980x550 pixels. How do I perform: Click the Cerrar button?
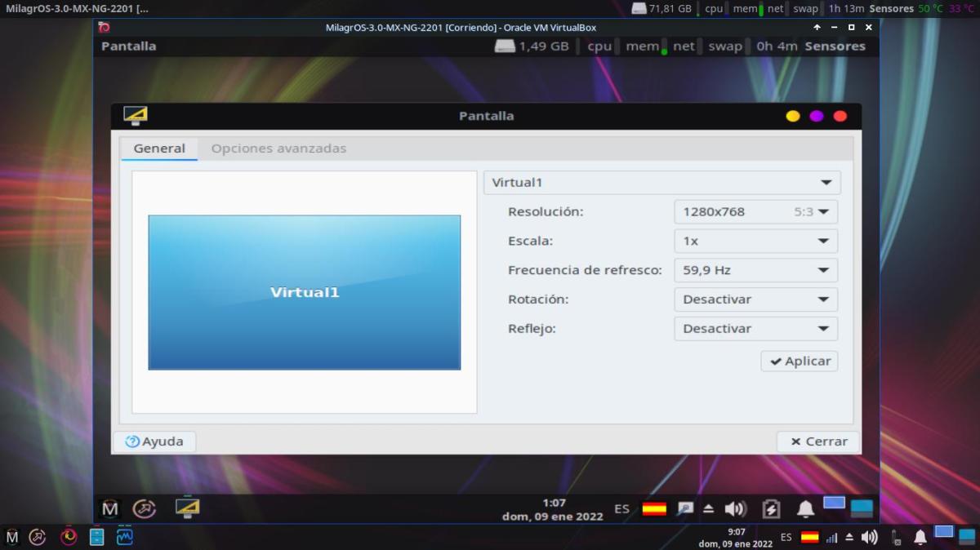[x=818, y=441]
